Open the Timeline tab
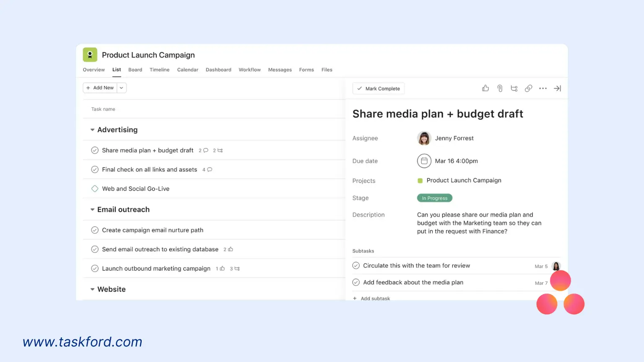 [x=159, y=70]
